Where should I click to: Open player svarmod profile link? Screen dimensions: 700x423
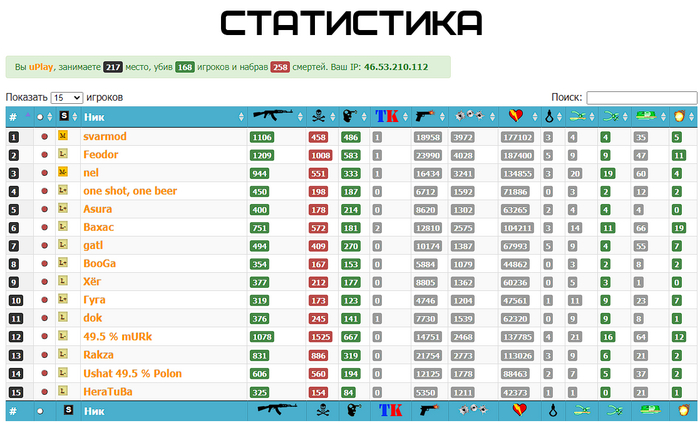coord(105,136)
